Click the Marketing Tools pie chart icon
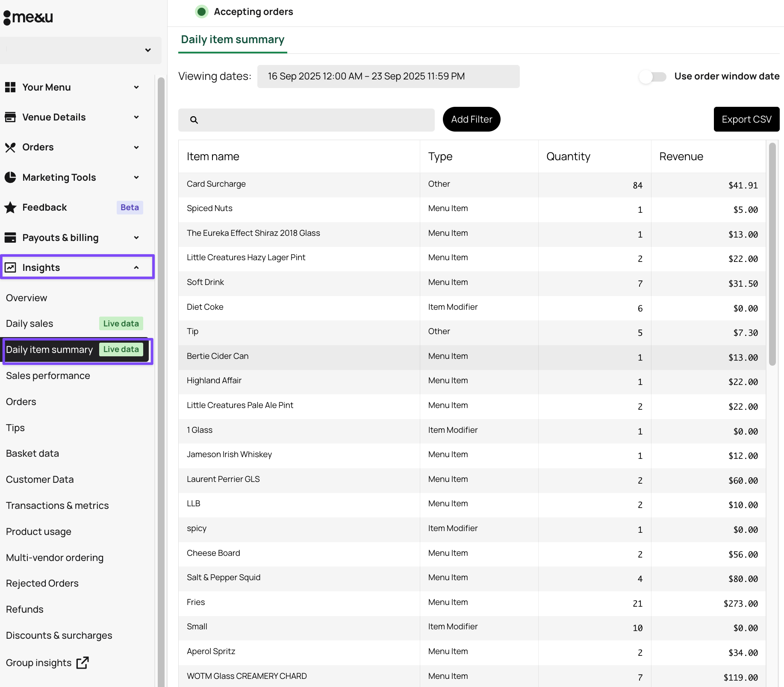Screen dimensions: 784x687 [10, 177]
